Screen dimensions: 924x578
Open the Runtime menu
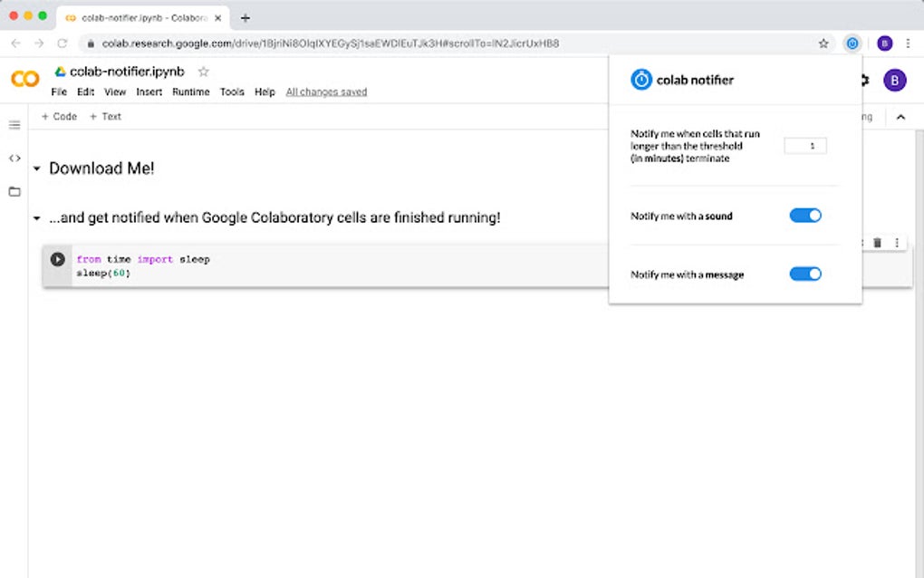[x=191, y=92]
